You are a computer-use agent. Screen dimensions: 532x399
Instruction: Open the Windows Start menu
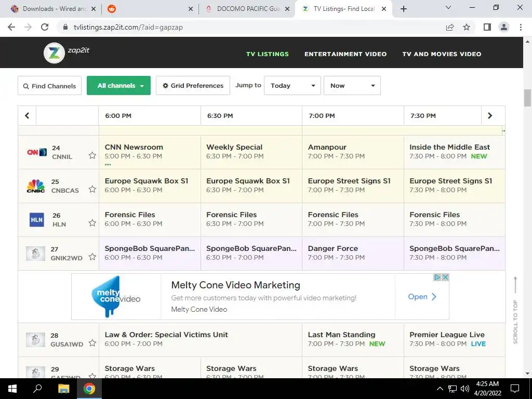[12, 389]
